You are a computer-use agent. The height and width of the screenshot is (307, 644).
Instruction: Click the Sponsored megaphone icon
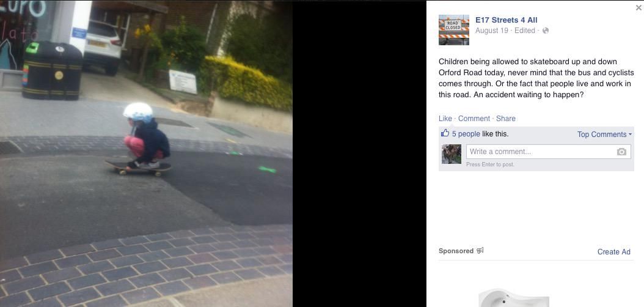480,250
